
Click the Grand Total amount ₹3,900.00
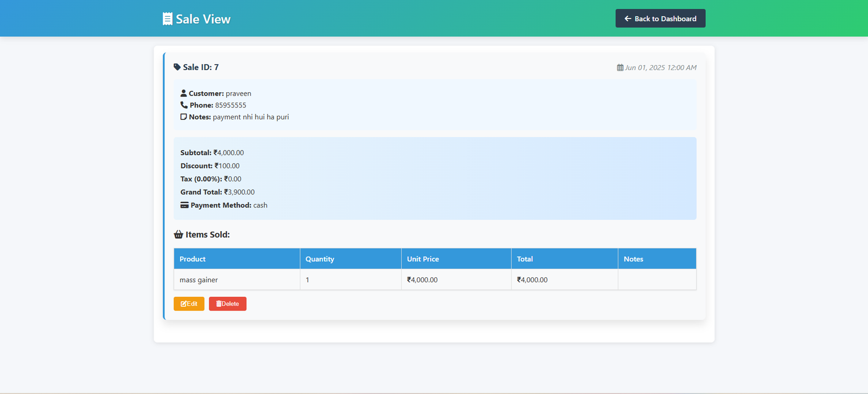click(239, 192)
